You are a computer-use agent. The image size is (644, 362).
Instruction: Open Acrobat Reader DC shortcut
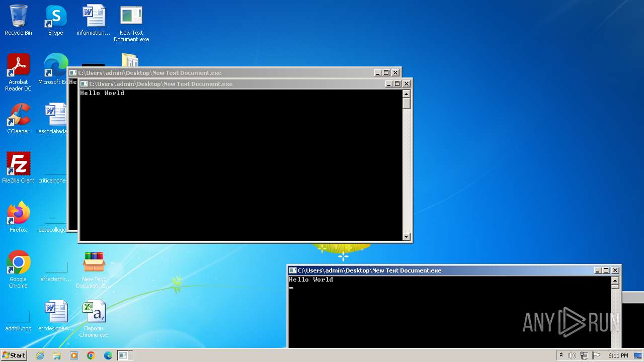(18, 72)
